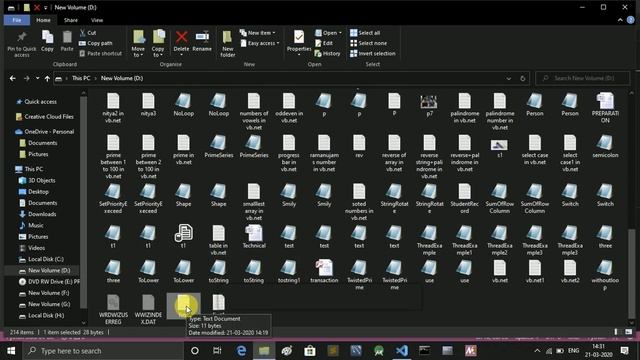Expand the address bar history dropdown

click(x=509, y=78)
